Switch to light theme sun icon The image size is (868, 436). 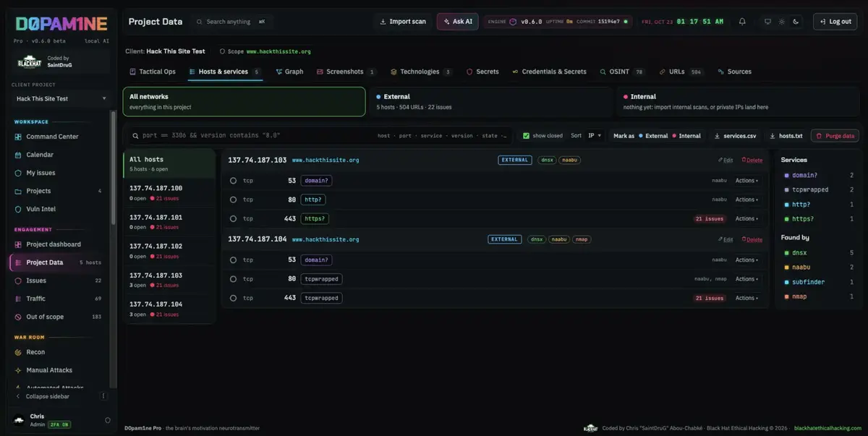(x=782, y=22)
